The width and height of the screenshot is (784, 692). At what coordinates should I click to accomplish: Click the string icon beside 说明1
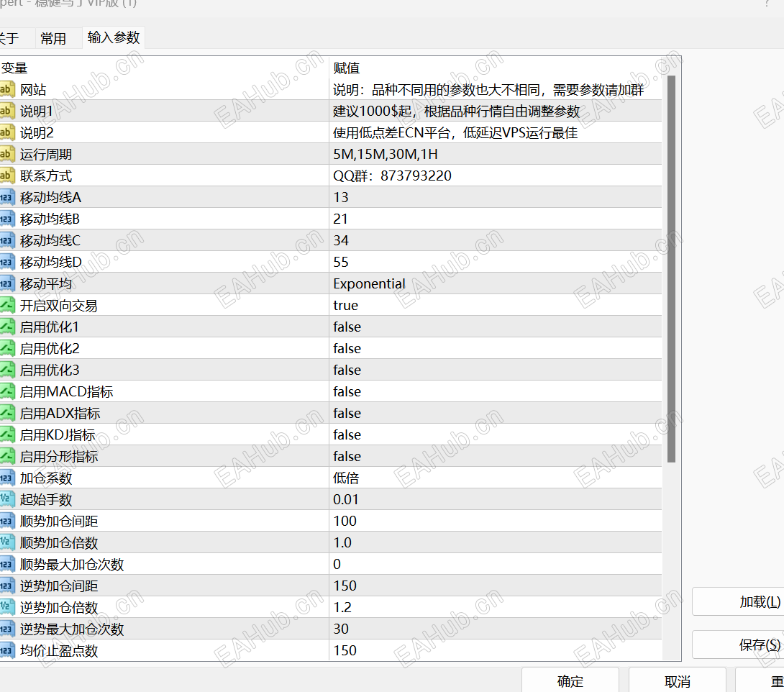coord(6,111)
